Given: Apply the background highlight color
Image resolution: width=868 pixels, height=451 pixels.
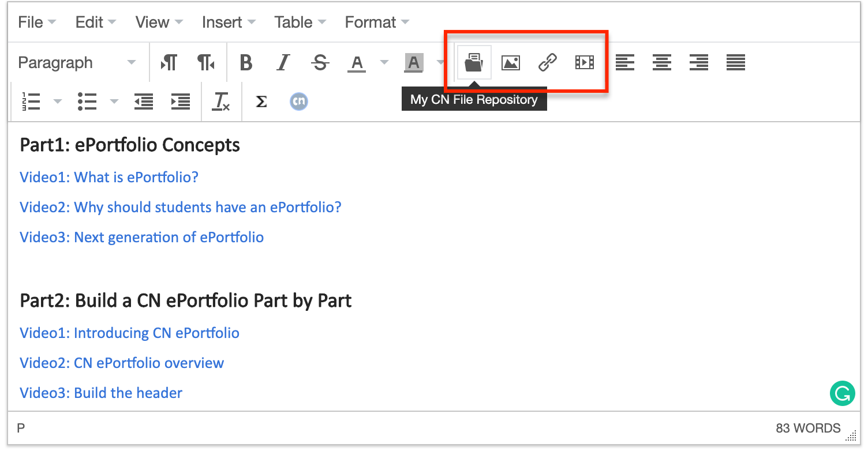Looking at the screenshot, I should 414,62.
